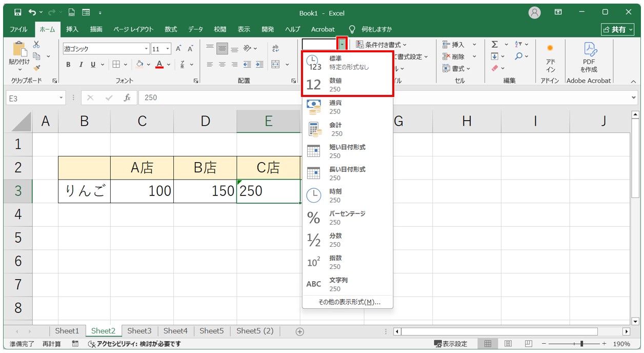Toggle bold formatting
Viewport: 644px width, 353px height.
click(x=68, y=64)
